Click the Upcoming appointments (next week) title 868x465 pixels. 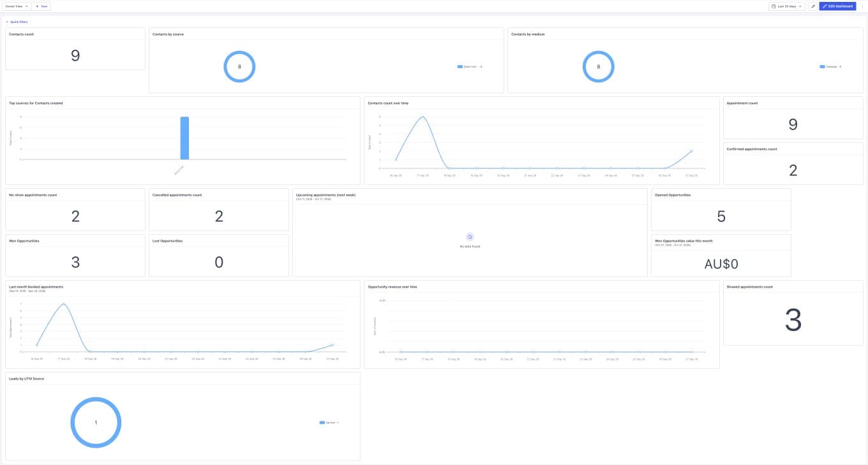(x=325, y=195)
